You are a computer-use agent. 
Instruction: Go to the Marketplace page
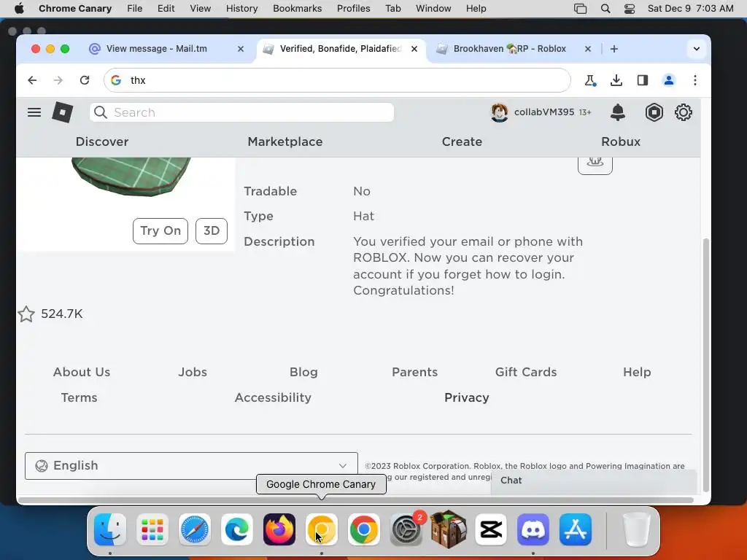click(285, 142)
